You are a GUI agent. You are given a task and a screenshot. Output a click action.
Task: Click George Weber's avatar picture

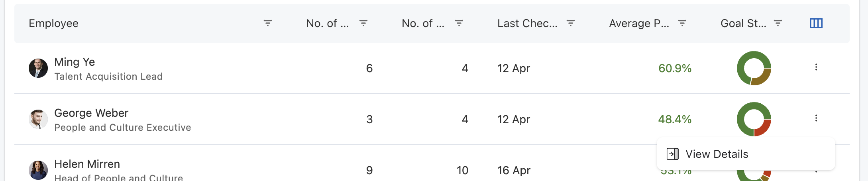pos(38,119)
